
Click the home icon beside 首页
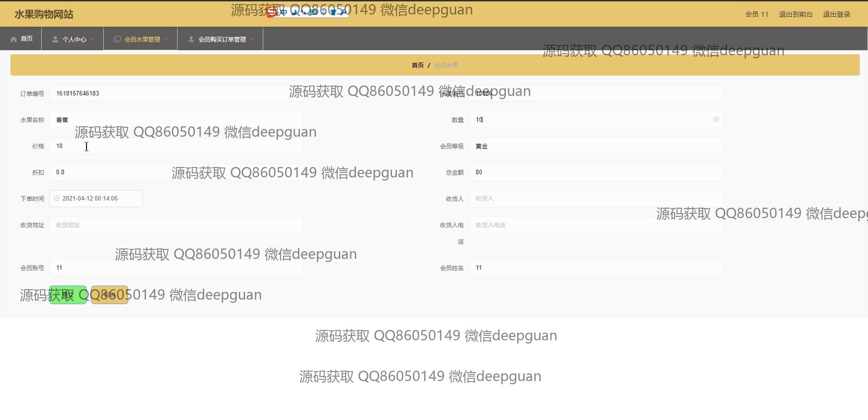pos(14,39)
